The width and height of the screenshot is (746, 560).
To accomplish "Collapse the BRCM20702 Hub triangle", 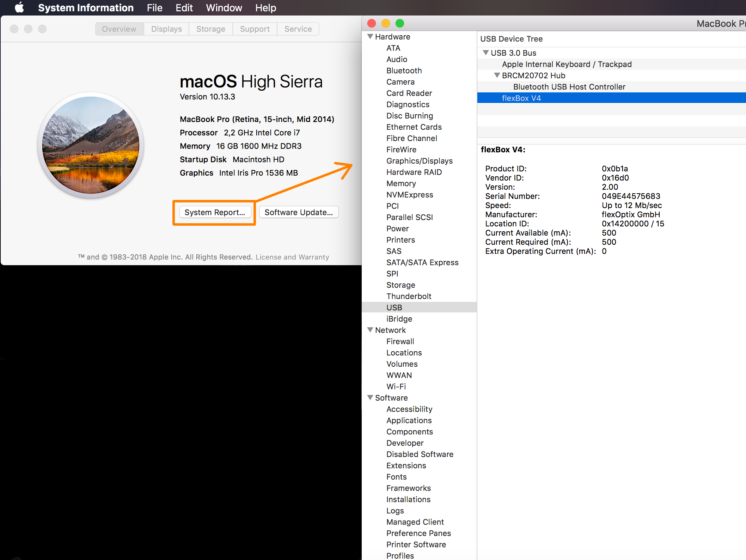I will tap(497, 75).
